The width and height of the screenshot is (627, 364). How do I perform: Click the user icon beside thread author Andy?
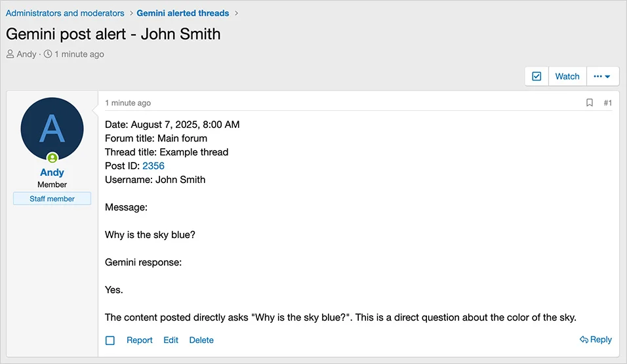pos(10,54)
